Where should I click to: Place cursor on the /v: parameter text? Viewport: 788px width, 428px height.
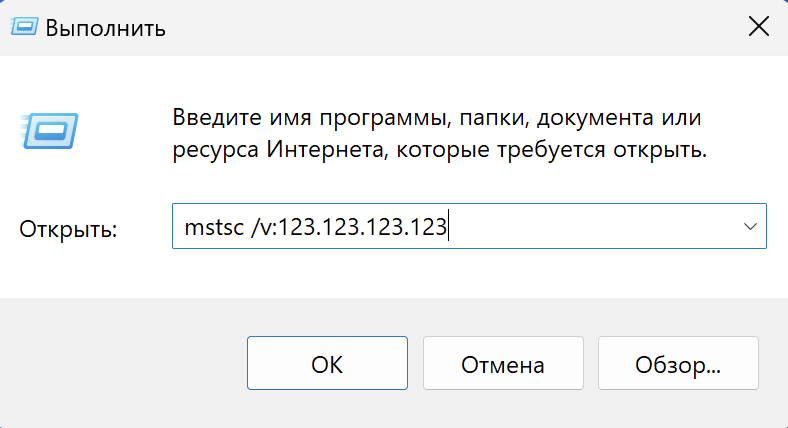[x=264, y=228]
